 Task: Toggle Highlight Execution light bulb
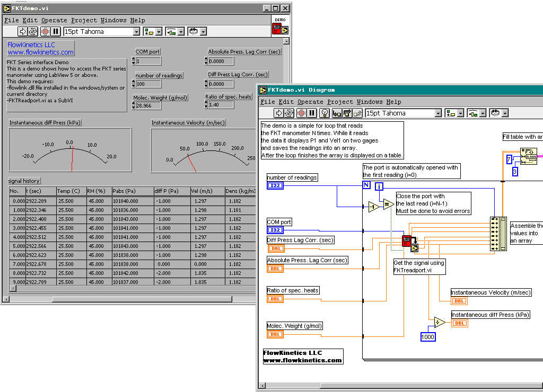point(325,113)
